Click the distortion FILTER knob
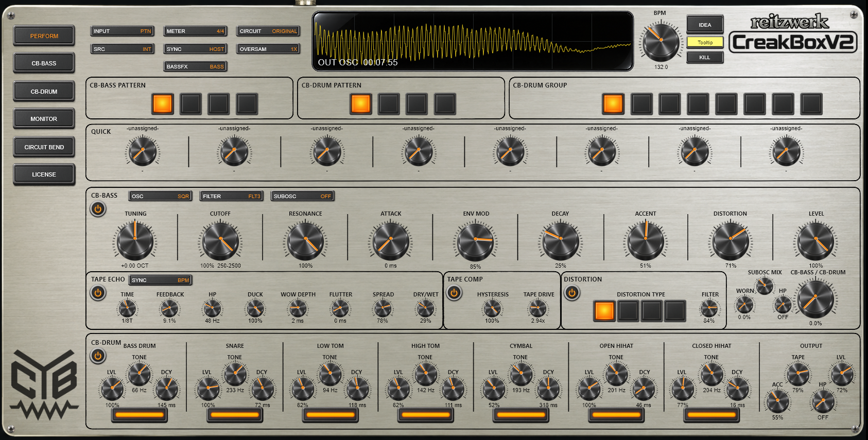868x440 pixels. click(709, 309)
